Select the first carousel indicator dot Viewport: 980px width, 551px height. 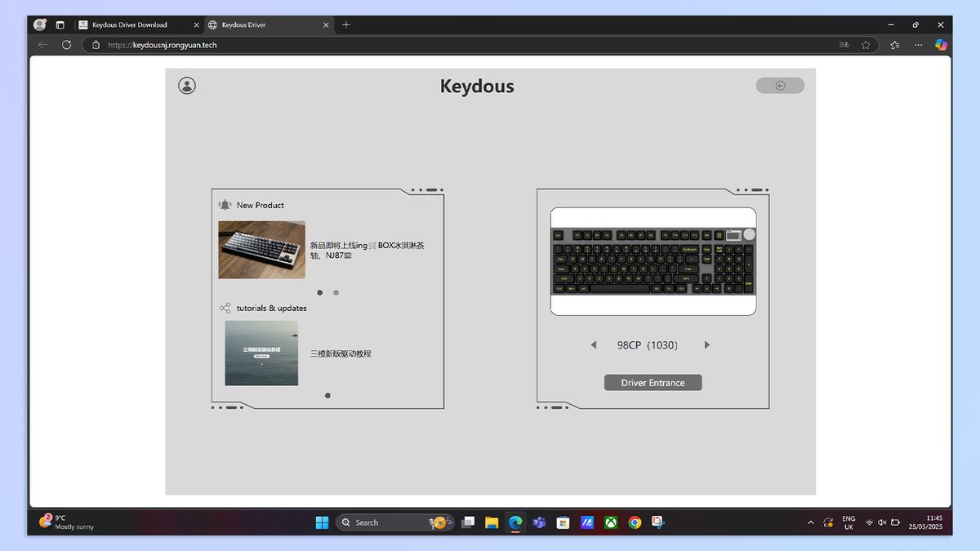(x=319, y=292)
